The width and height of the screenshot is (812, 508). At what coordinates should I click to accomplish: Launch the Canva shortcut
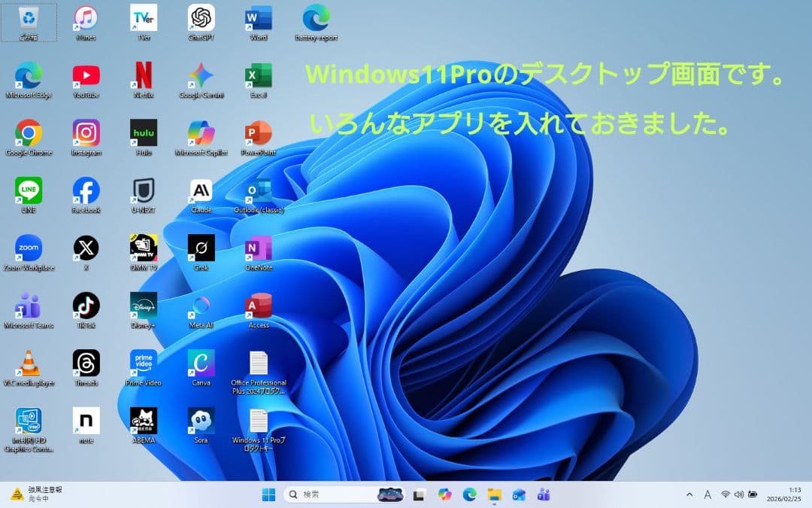coord(201,367)
